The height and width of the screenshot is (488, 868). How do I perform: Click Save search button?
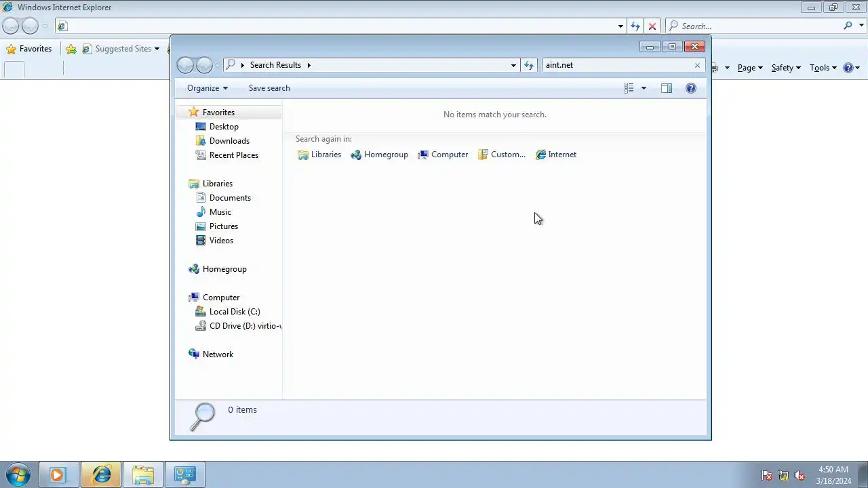[269, 88]
